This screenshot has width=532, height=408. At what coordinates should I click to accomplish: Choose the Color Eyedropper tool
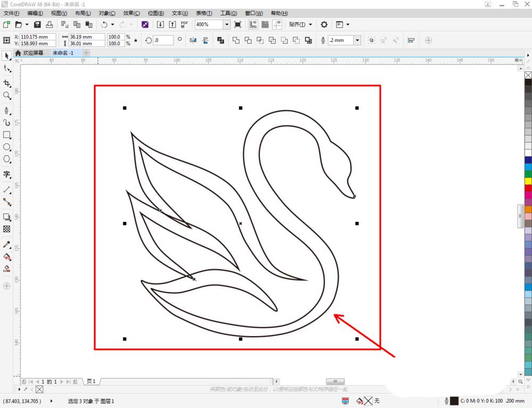[x=7, y=245]
